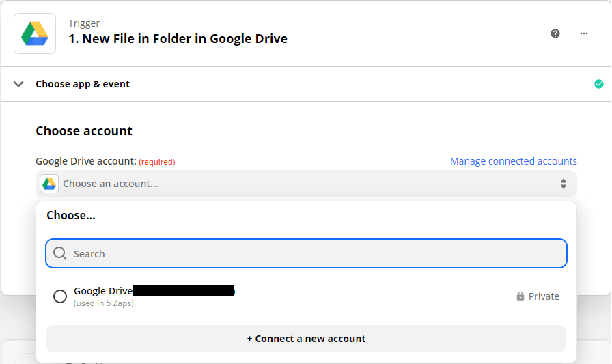The height and width of the screenshot is (364, 612).
Task: Open the help question mark icon
Action: [555, 33]
